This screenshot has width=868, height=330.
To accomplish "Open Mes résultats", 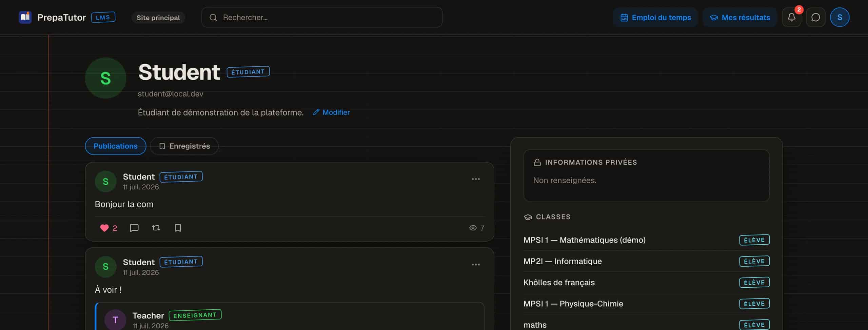I will [739, 17].
